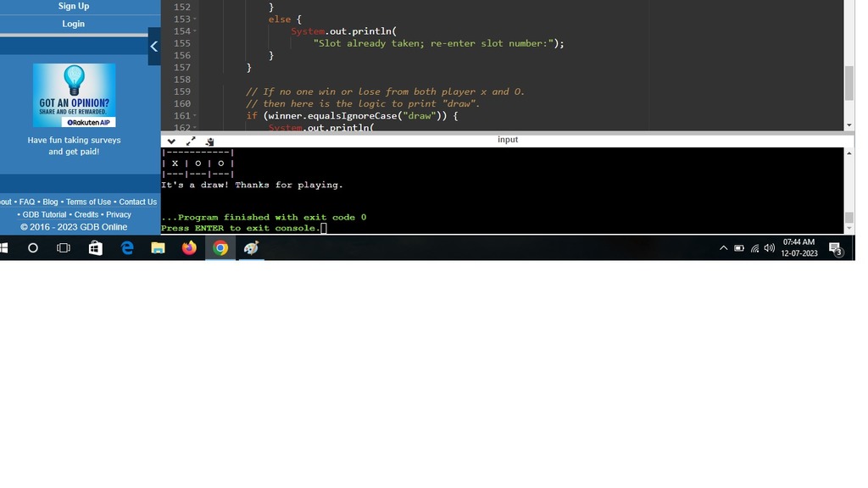Image resolution: width=868 pixels, height=488 pixels.
Task: Click the editor scrollbar down arrow
Action: [x=849, y=125]
